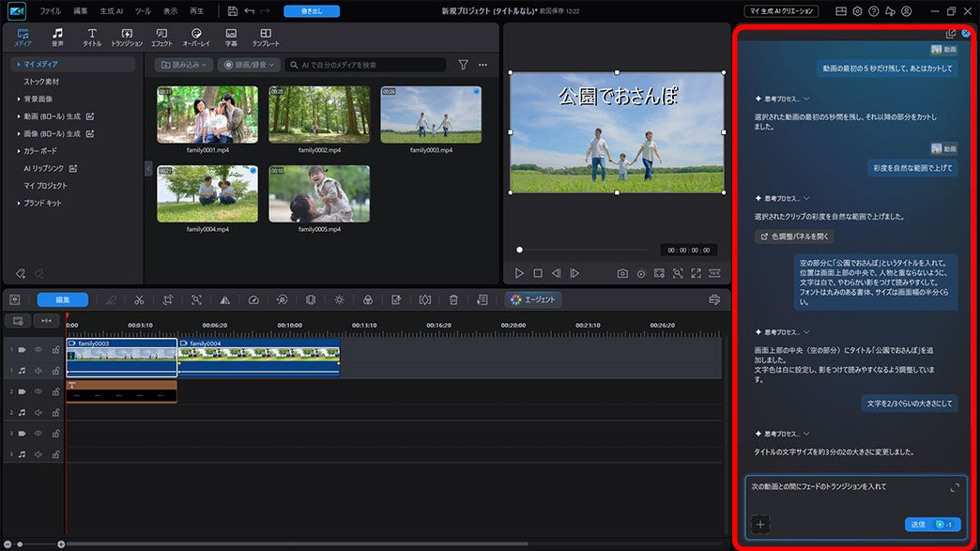Click the save project floppy icon
The height and width of the screenshot is (551, 980).
(233, 11)
